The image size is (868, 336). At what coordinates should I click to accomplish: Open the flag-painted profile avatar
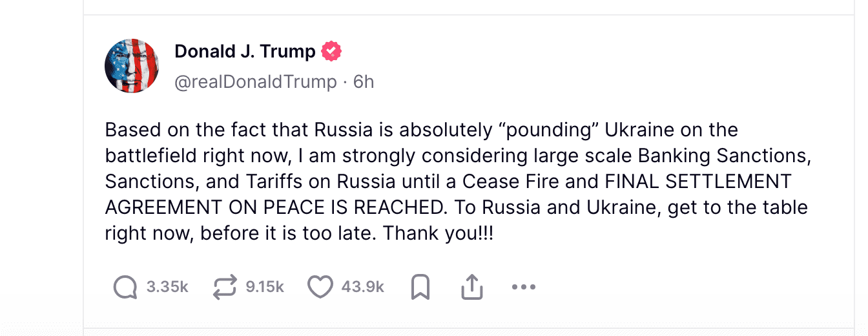coord(132,65)
